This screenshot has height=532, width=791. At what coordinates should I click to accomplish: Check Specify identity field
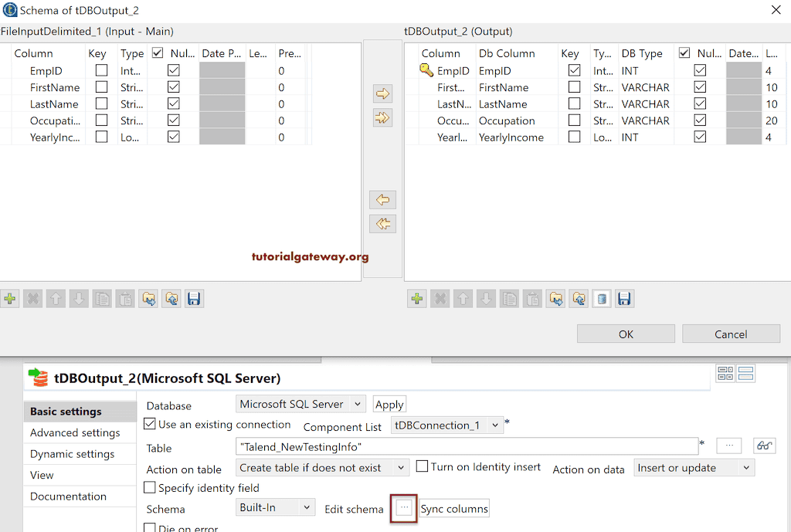[149, 487]
